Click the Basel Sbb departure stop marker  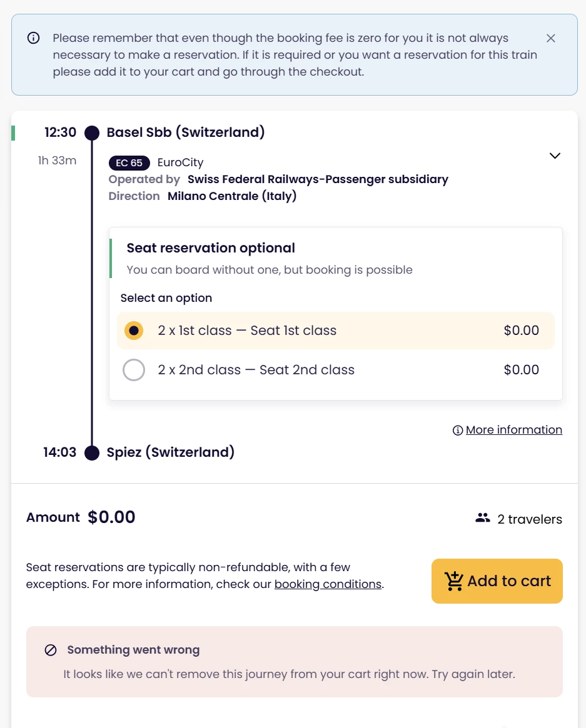pyautogui.click(x=92, y=132)
